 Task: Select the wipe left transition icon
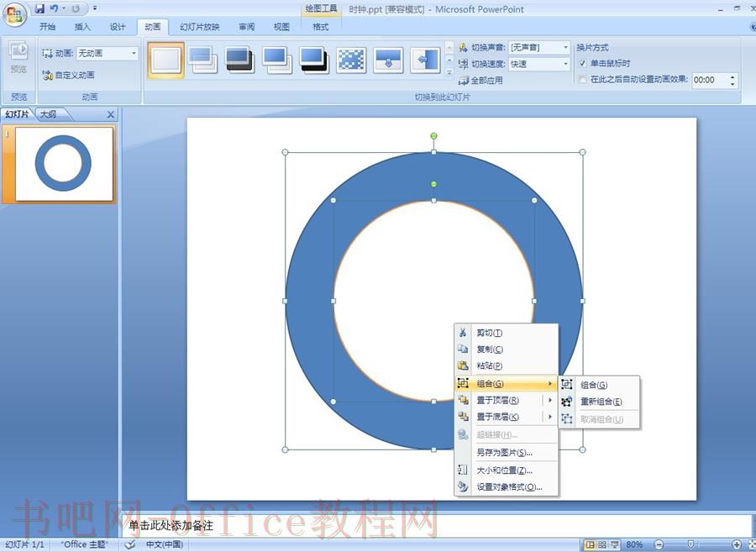click(425, 60)
